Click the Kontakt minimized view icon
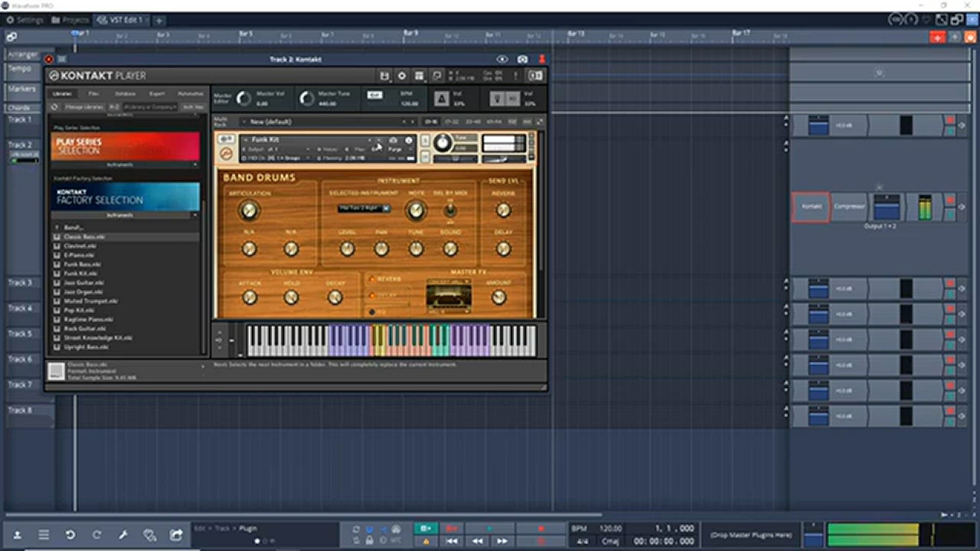 [535, 76]
